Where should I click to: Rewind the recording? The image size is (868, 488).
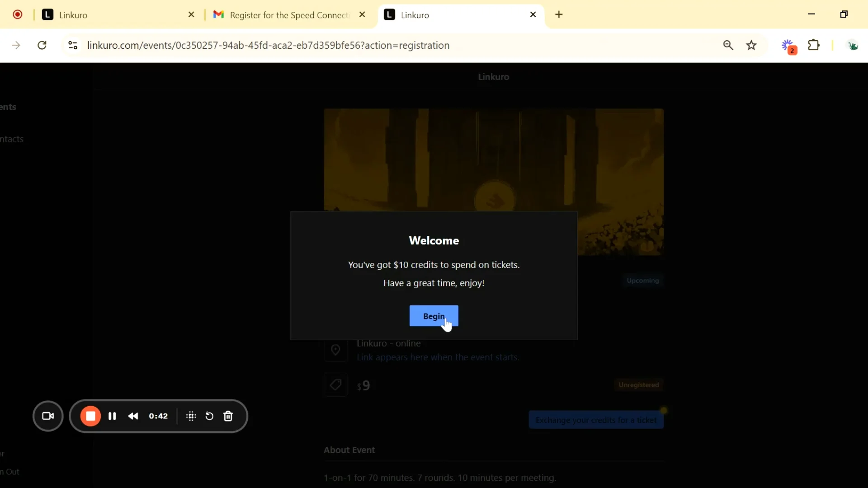click(x=133, y=416)
